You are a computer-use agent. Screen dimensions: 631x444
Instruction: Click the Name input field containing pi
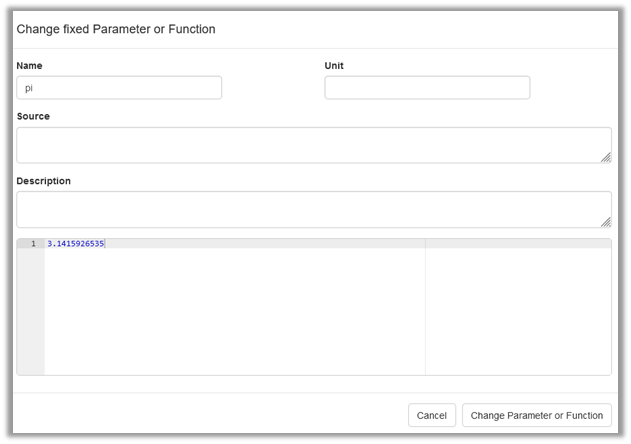click(x=119, y=88)
